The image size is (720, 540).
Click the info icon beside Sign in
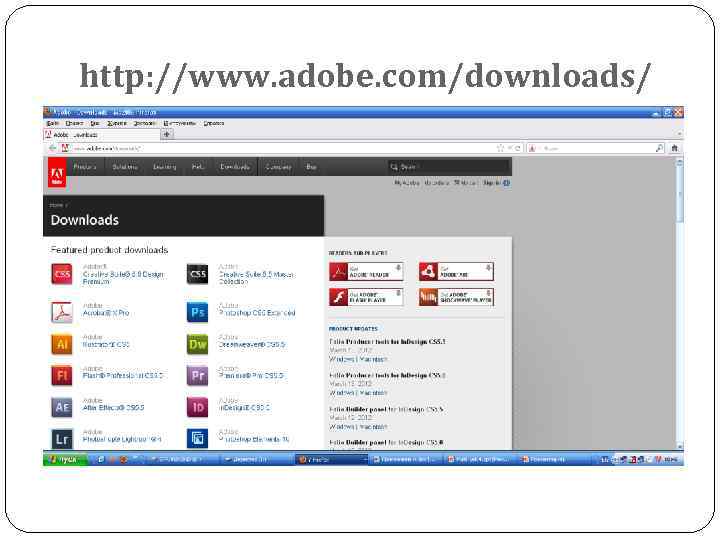(506, 183)
